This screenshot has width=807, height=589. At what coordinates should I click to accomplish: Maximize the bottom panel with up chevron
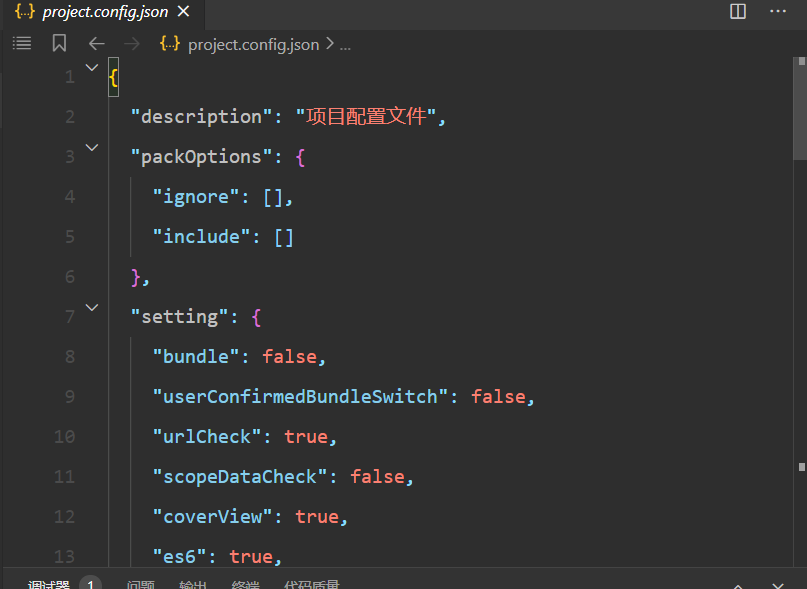(x=738, y=586)
